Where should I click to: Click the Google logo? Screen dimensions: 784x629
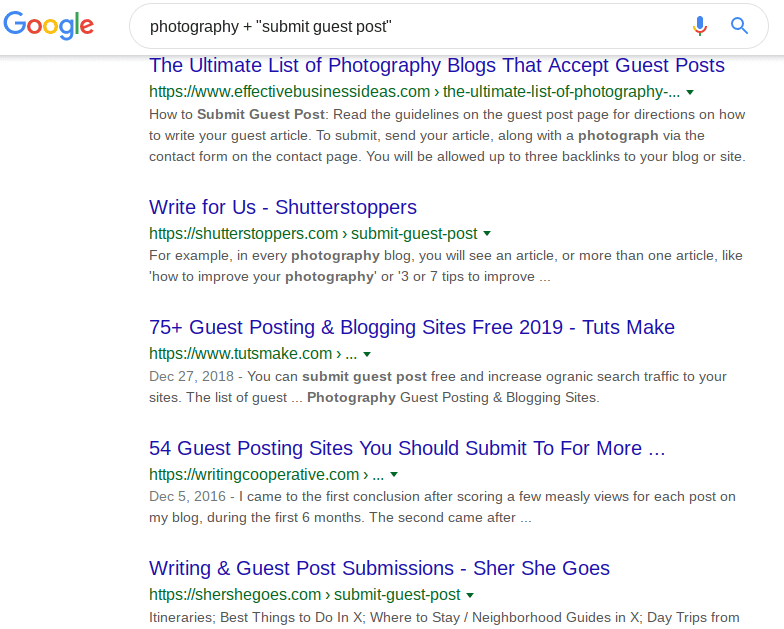point(49,26)
